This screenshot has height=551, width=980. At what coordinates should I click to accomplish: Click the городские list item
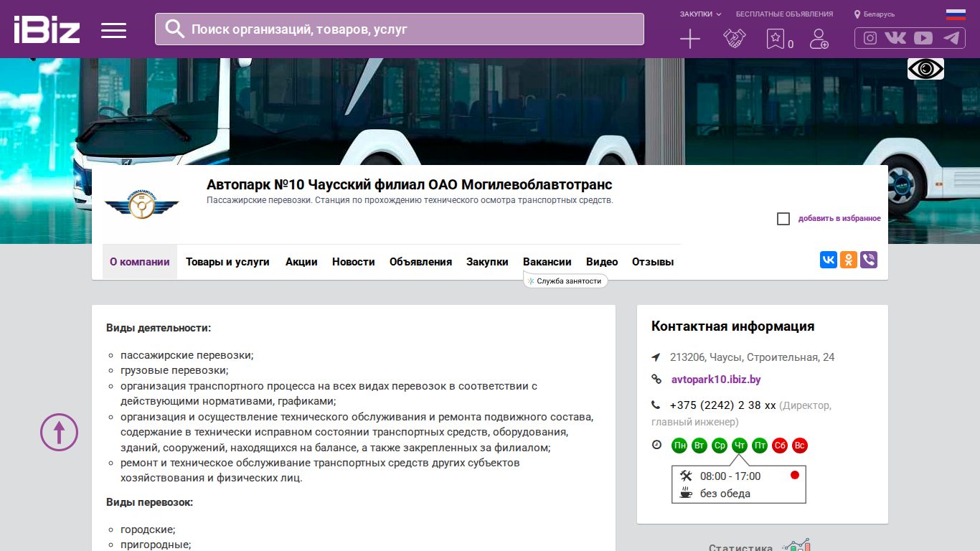148,529
